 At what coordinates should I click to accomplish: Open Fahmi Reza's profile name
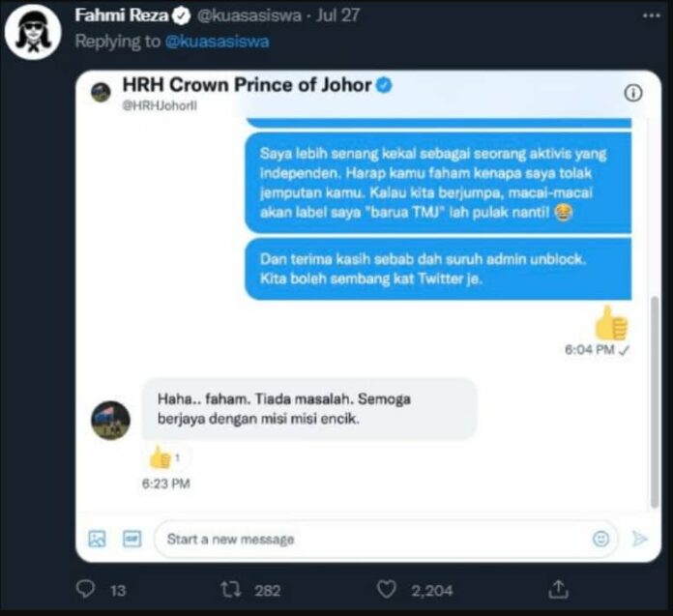coord(122,15)
